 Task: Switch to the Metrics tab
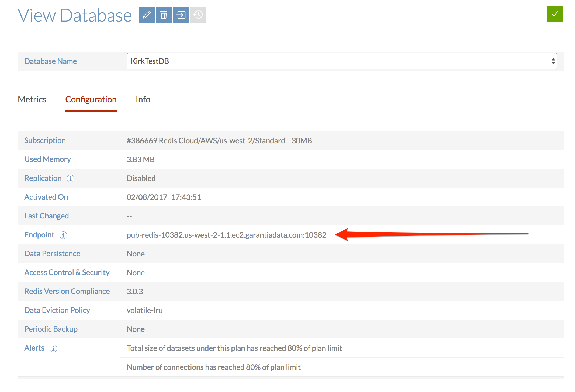32,99
